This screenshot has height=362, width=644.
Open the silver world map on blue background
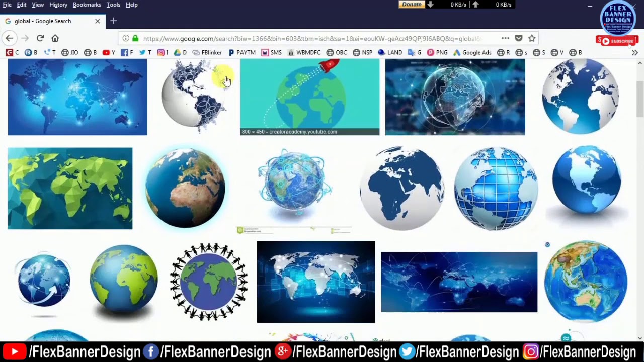click(x=316, y=282)
